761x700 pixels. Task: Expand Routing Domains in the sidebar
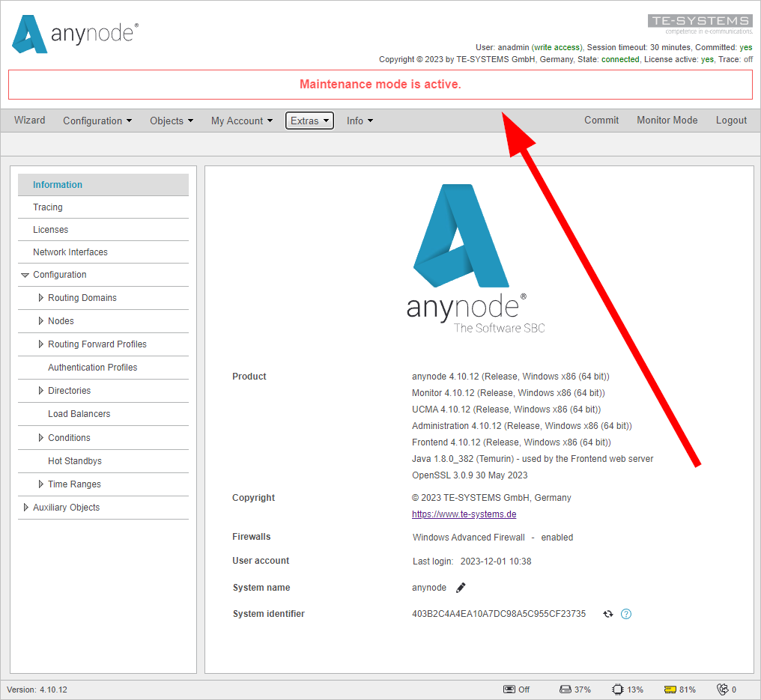(x=41, y=297)
